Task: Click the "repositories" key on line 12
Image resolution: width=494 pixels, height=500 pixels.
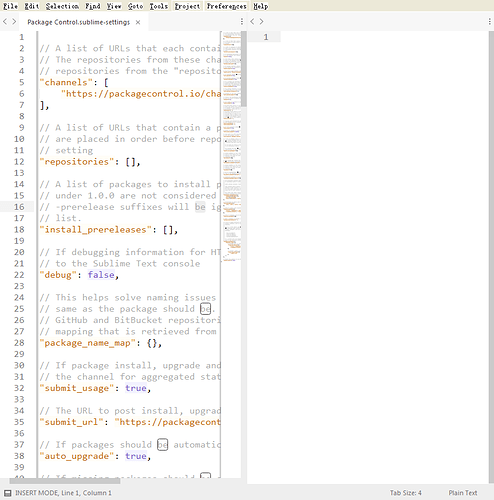Action: click(77, 162)
